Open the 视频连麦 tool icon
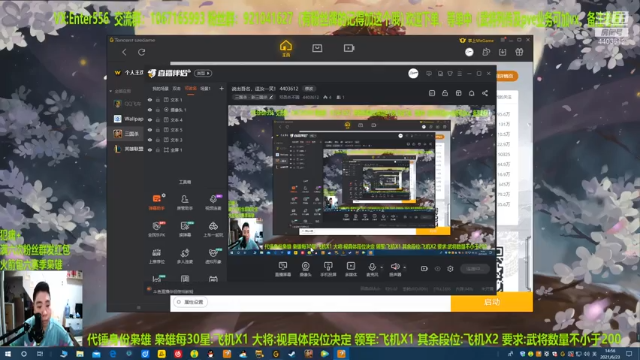 (213, 202)
